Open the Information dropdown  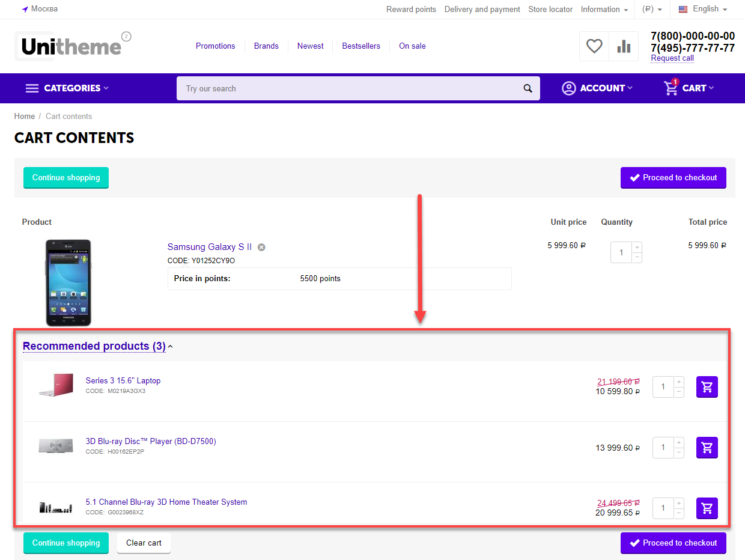604,10
